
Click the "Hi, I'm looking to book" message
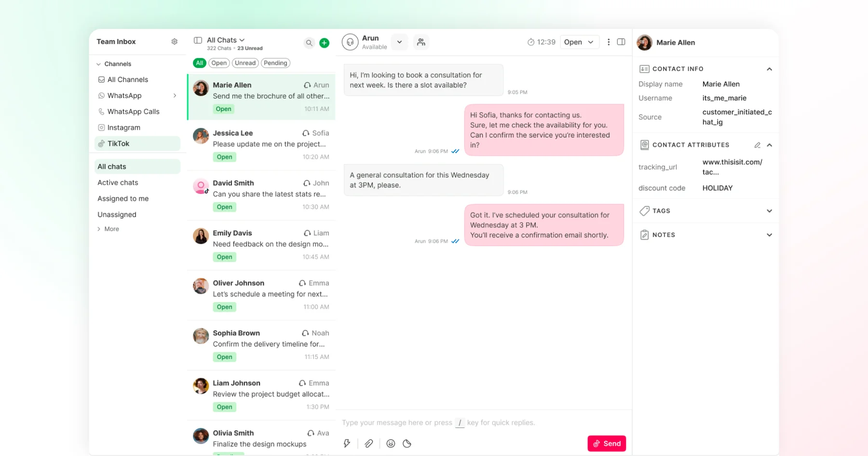pos(423,80)
